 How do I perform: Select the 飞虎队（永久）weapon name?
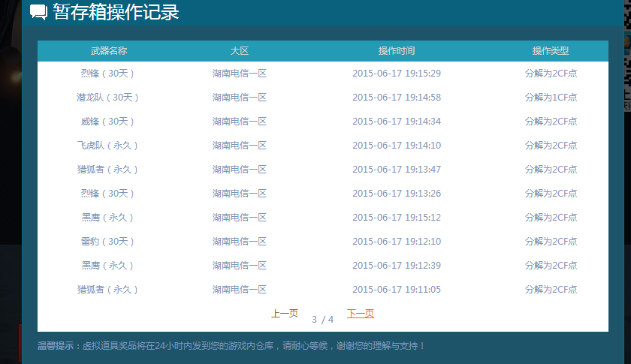tap(107, 145)
